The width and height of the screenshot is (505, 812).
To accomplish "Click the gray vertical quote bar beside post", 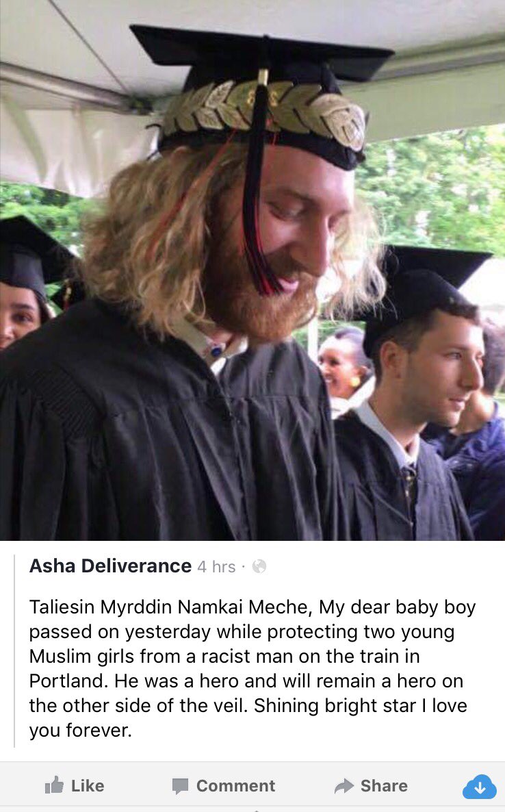I will (x=14, y=650).
